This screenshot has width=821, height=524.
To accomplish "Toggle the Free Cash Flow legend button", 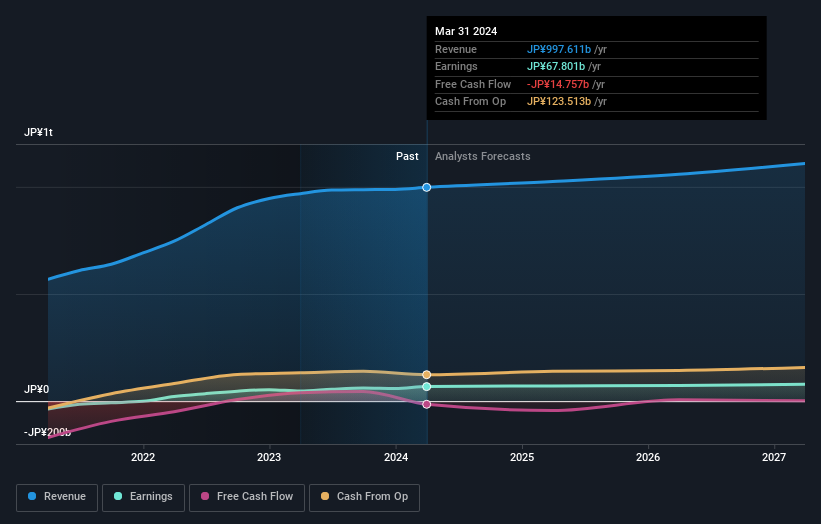I will pos(247,497).
